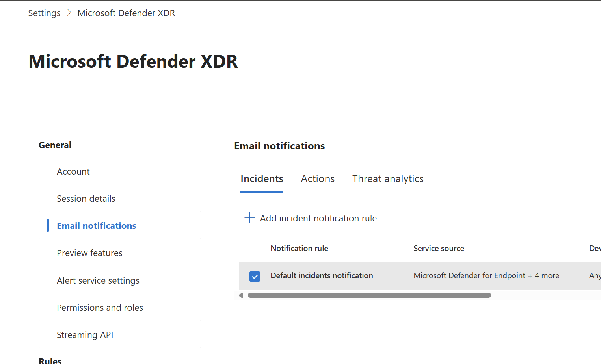The width and height of the screenshot is (601, 364).
Task: Click the Rules section heading
Action: coord(50,360)
